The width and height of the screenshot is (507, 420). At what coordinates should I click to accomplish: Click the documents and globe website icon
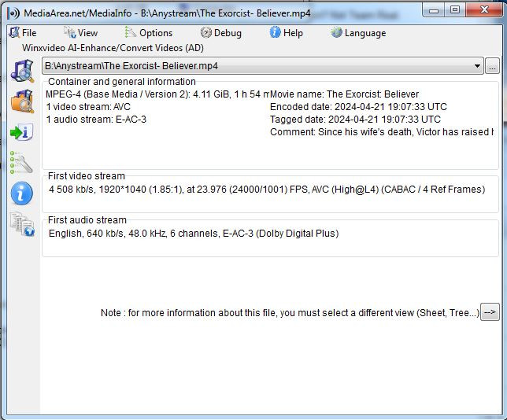[x=22, y=224]
